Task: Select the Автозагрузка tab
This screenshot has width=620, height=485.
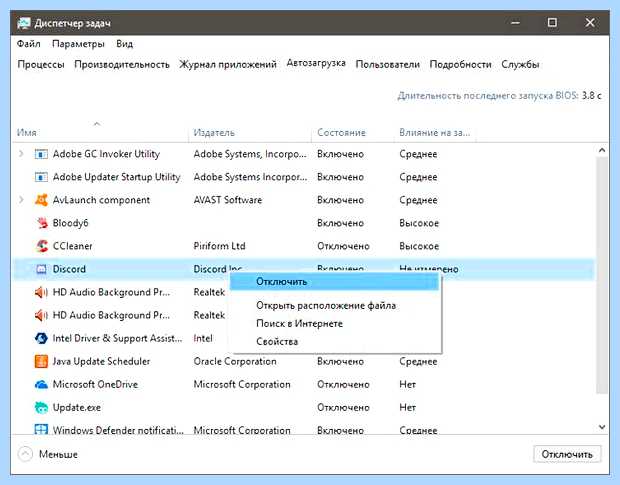Action: (316, 63)
